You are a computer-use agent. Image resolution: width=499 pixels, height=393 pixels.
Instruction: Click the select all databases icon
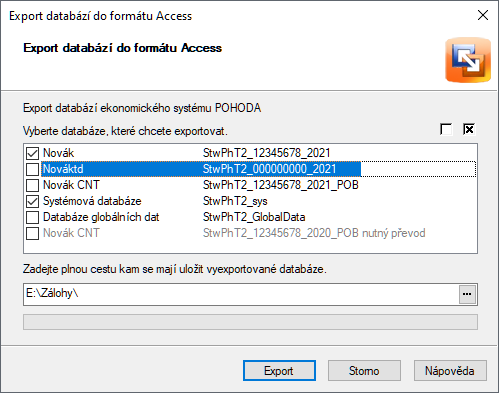click(x=469, y=129)
